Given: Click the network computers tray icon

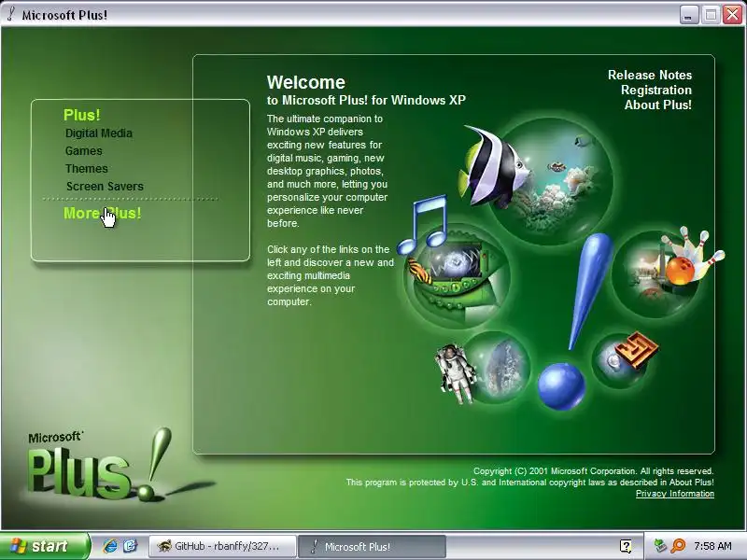Looking at the screenshot, I should point(660,546).
